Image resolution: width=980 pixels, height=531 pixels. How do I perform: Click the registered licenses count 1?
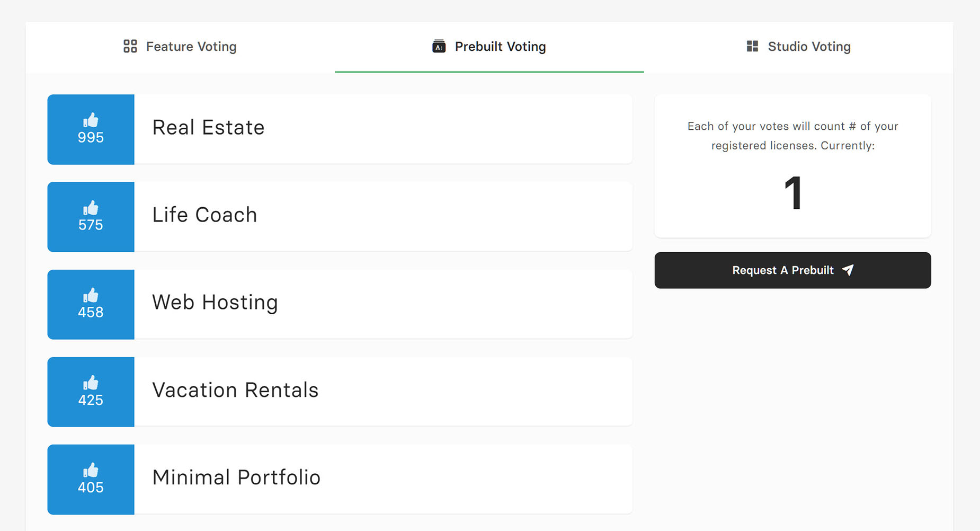tap(793, 193)
